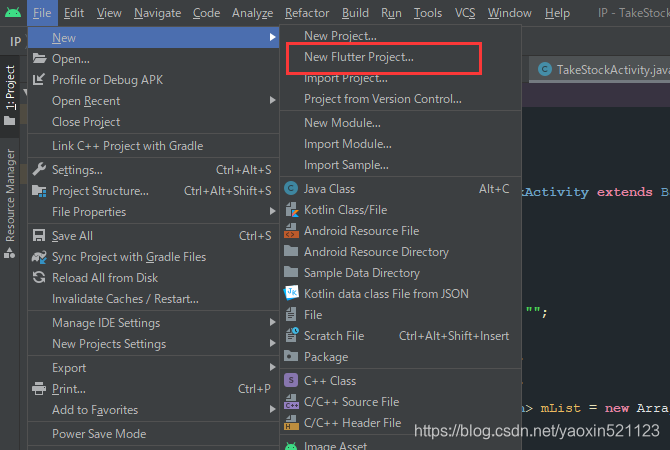Click the Android Resource Directory folder icon
This screenshot has height=450, width=670.
pos(291,251)
